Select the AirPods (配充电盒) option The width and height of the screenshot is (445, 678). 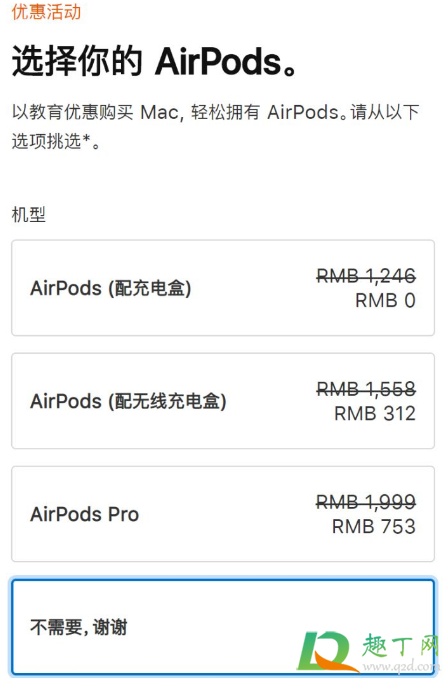click(x=223, y=288)
